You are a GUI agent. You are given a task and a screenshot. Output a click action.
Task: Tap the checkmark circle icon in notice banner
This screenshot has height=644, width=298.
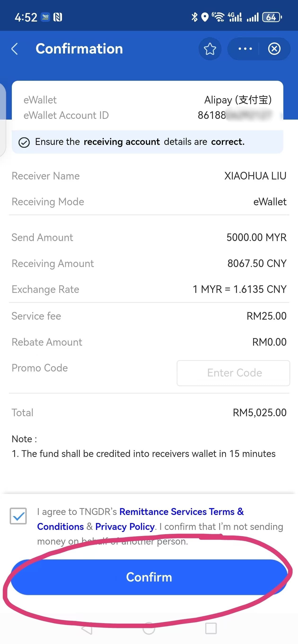pos(24,143)
